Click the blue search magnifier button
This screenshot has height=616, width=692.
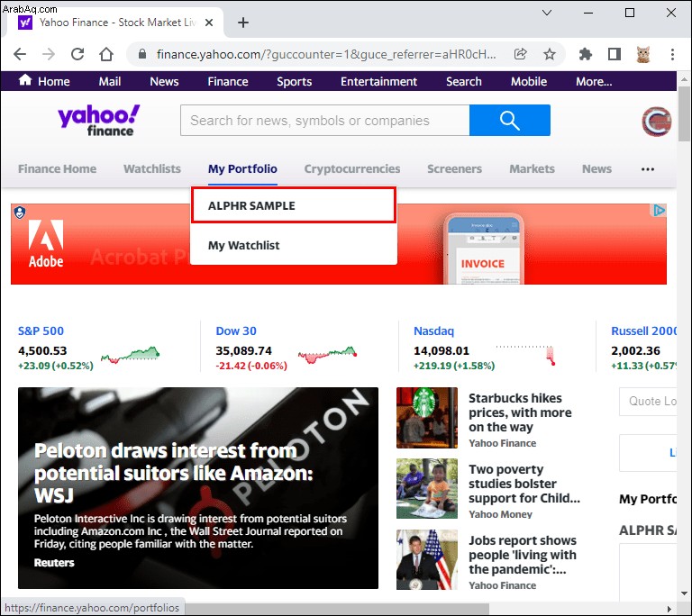[510, 120]
